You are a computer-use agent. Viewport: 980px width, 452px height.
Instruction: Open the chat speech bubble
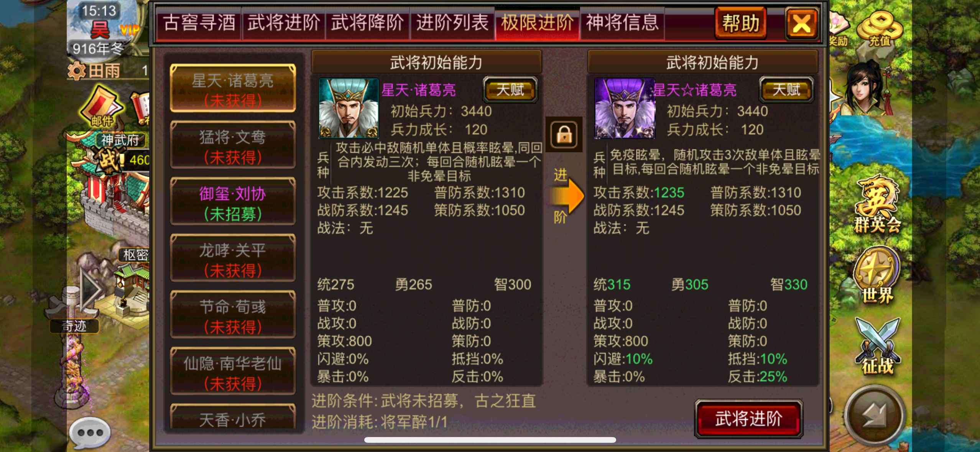click(x=90, y=432)
